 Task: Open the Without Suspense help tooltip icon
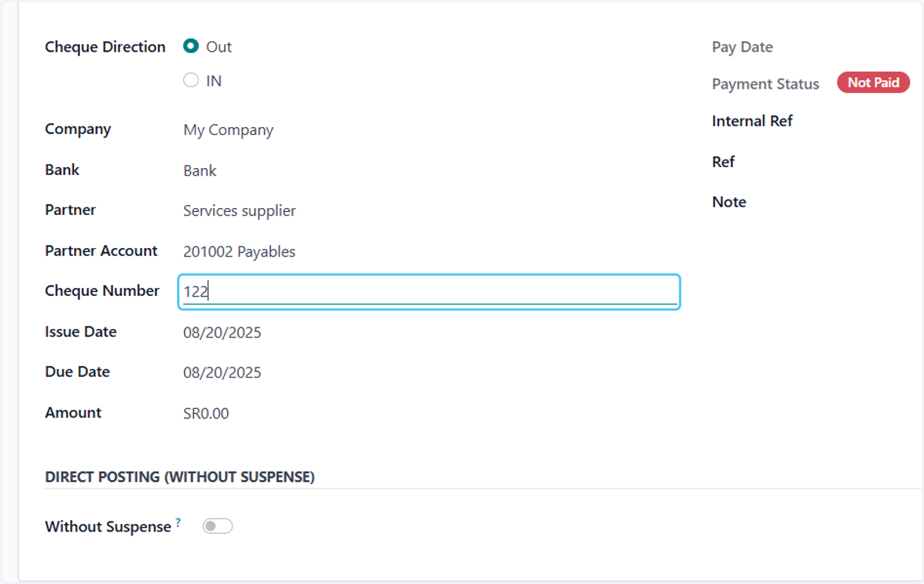point(179,522)
